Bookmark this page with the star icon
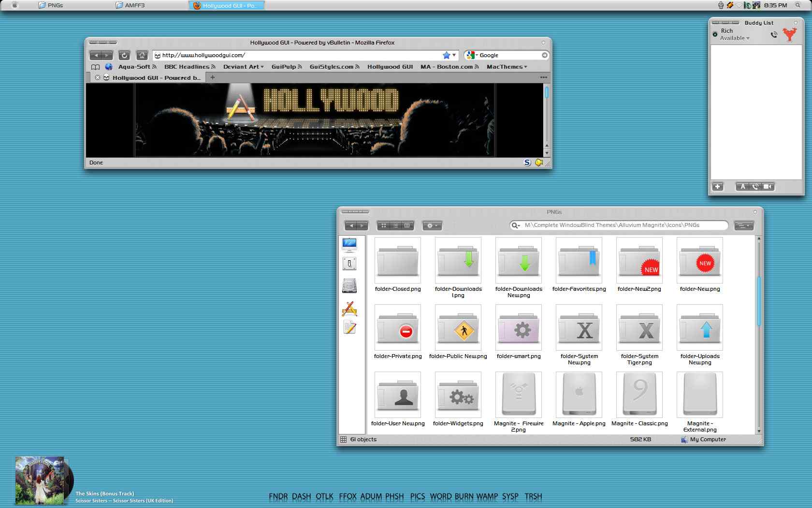 (x=446, y=55)
